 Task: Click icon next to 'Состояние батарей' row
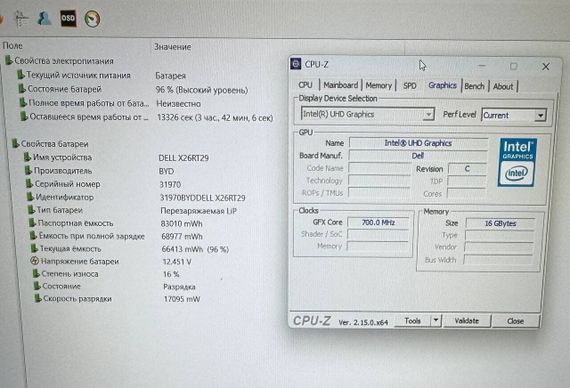[x=22, y=88]
